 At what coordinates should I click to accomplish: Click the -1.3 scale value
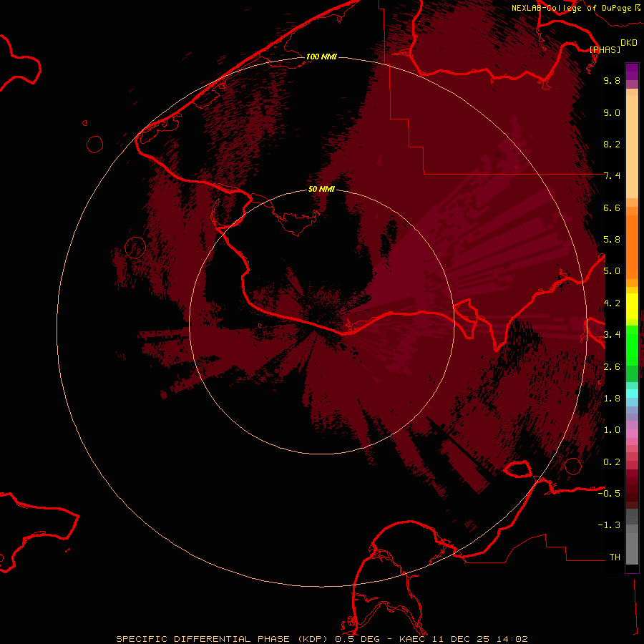point(609,525)
